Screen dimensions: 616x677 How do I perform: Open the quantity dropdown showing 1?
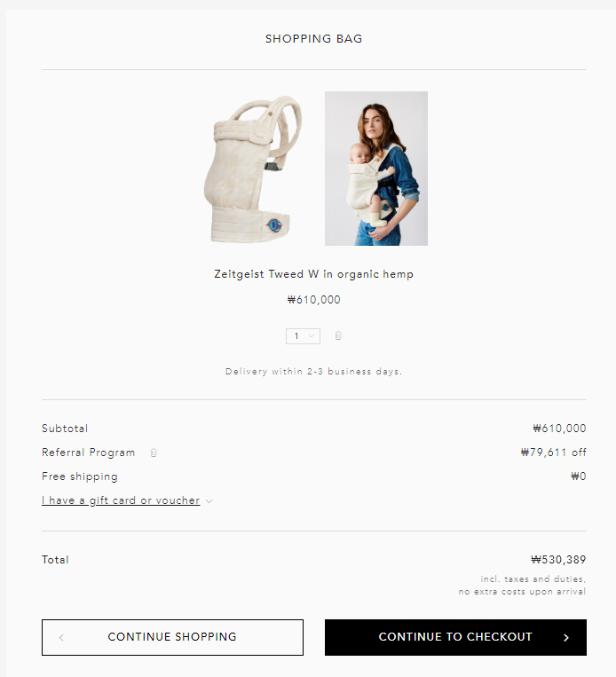pyautogui.click(x=303, y=336)
